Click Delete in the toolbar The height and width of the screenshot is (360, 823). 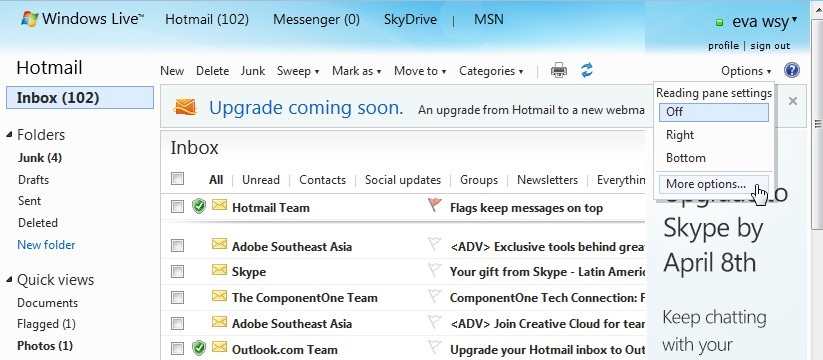[213, 71]
